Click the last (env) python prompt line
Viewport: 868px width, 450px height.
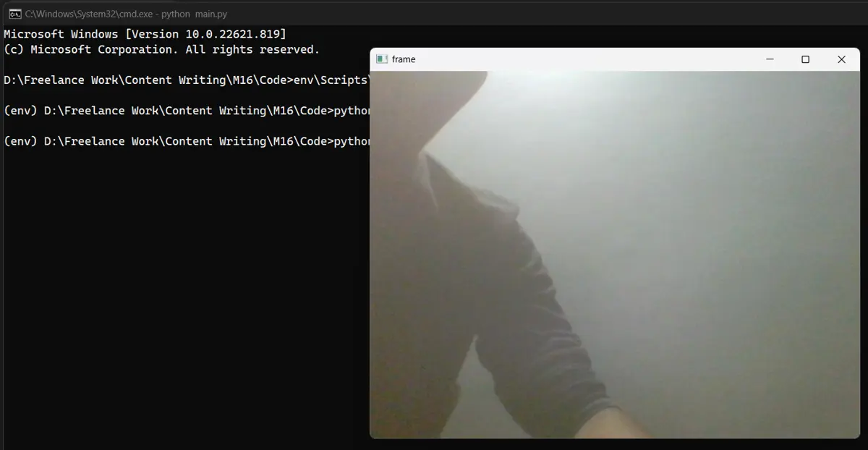[187, 141]
